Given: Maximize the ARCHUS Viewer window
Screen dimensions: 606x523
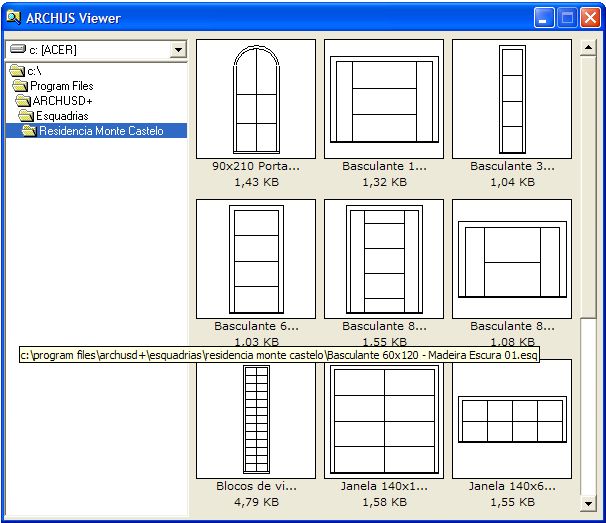Looking at the screenshot, I should [x=567, y=18].
